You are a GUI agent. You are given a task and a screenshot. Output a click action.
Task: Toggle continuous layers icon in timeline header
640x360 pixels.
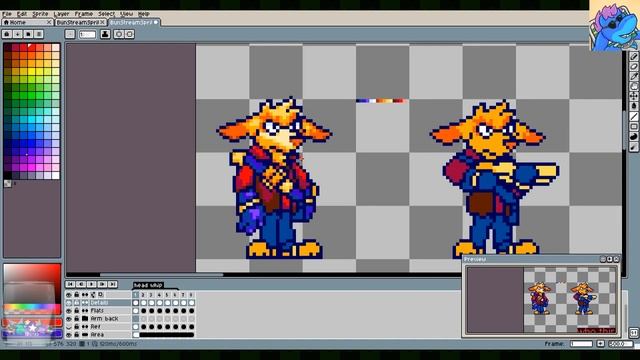point(85,295)
